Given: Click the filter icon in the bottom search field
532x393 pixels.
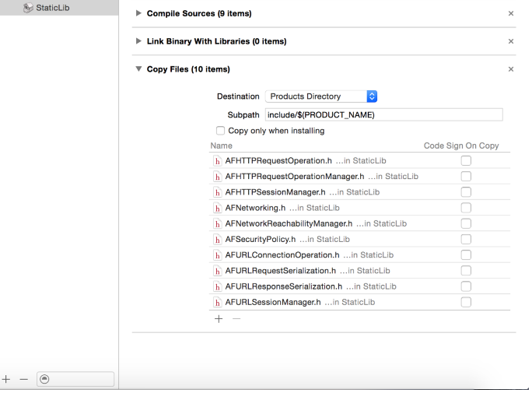Looking at the screenshot, I should coord(44,379).
